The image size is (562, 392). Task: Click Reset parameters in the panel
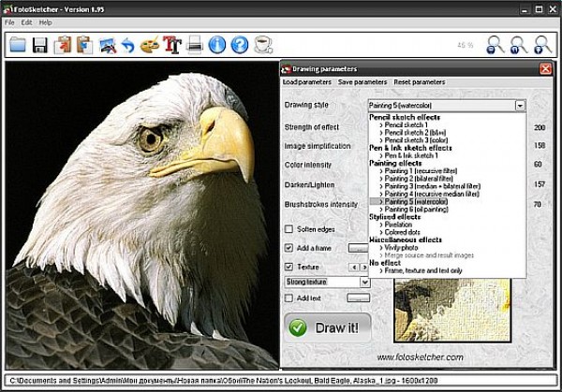pyautogui.click(x=419, y=82)
